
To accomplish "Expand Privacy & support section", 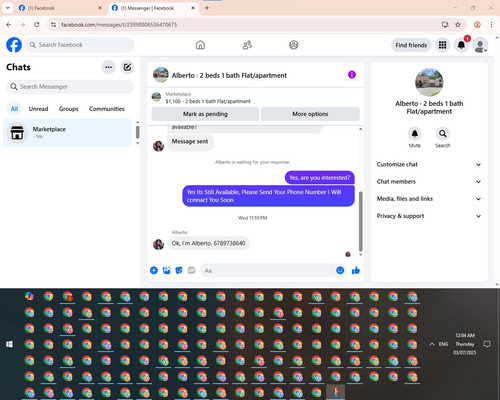I will pyautogui.click(x=429, y=216).
